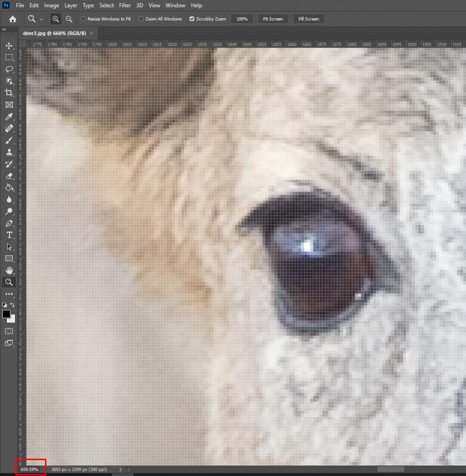The width and height of the screenshot is (466, 476).
Task: Select the Pen tool
Action: tap(9, 223)
